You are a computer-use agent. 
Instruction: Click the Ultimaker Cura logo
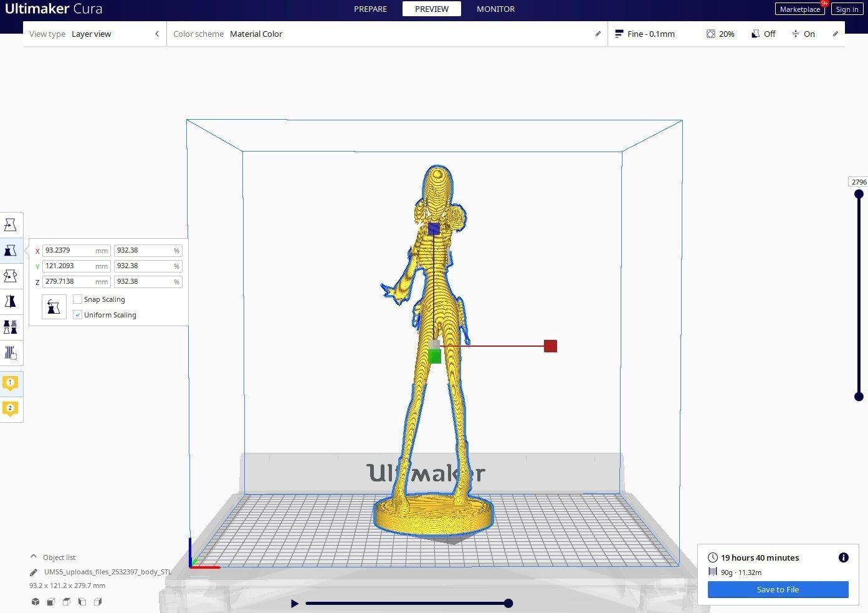point(54,9)
